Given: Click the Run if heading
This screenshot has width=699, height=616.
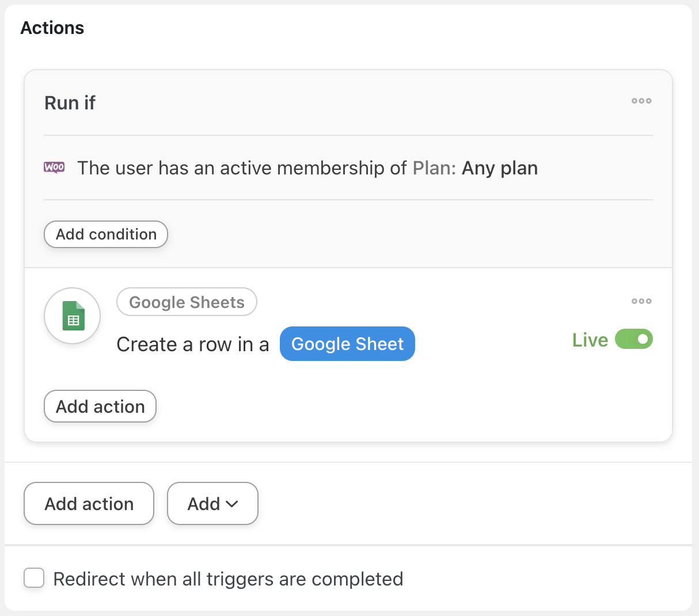Looking at the screenshot, I should [70, 103].
